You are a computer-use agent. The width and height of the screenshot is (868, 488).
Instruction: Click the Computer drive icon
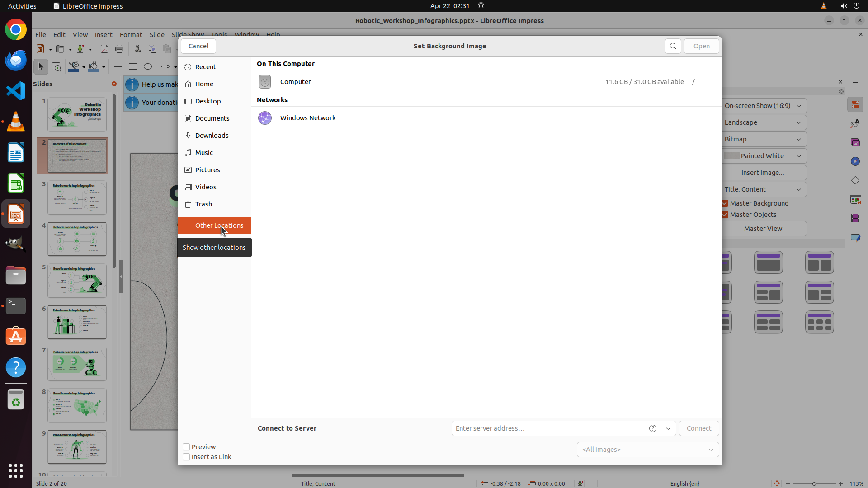pos(265,82)
